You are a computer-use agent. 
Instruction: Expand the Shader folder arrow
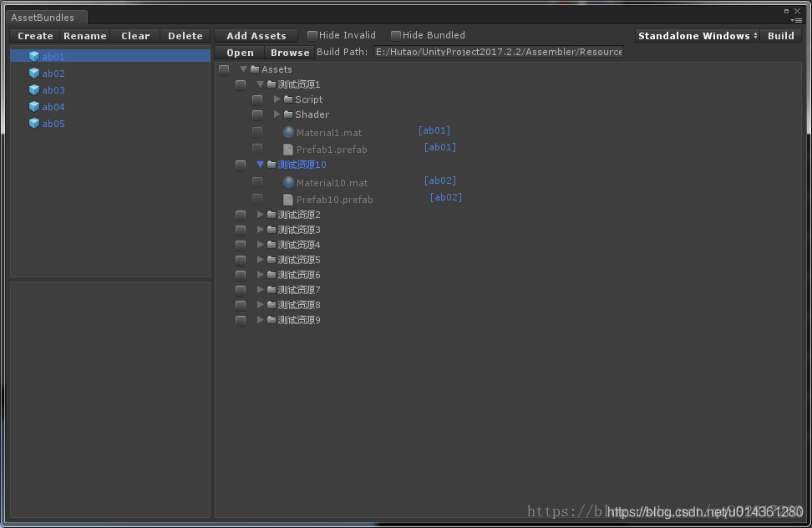tap(277, 114)
